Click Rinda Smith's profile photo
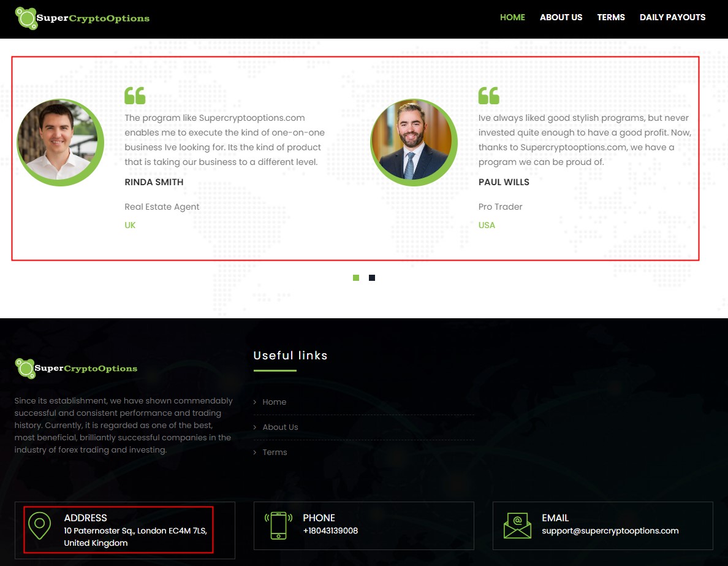 (x=60, y=143)
